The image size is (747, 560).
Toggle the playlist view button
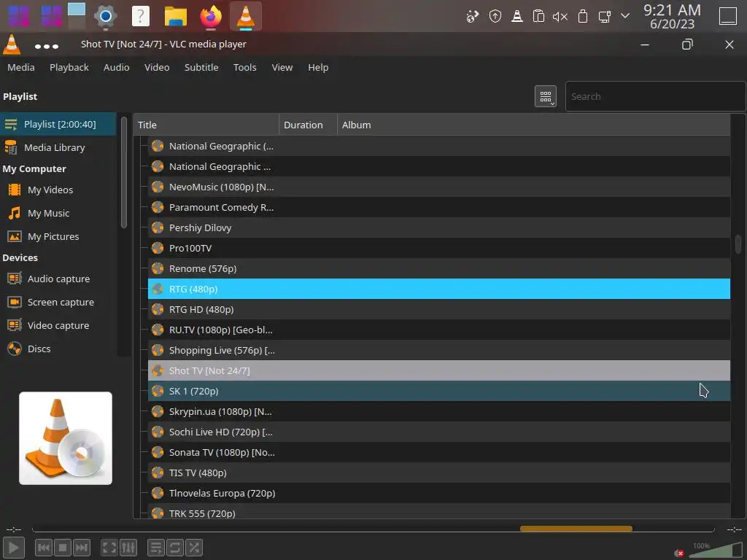(x=156, y=548)
